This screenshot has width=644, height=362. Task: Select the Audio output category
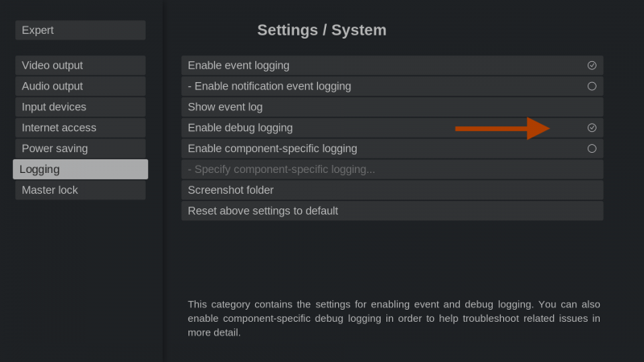pos(80,86)
